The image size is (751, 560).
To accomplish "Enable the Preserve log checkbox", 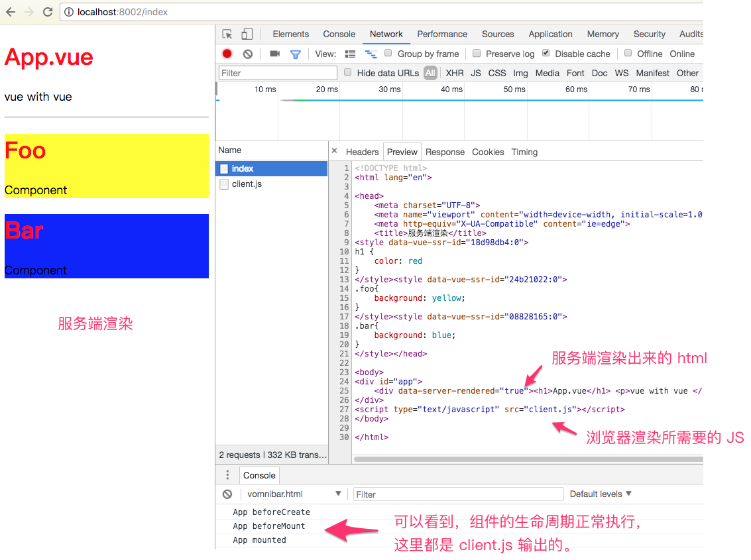I will click(477, 54).
